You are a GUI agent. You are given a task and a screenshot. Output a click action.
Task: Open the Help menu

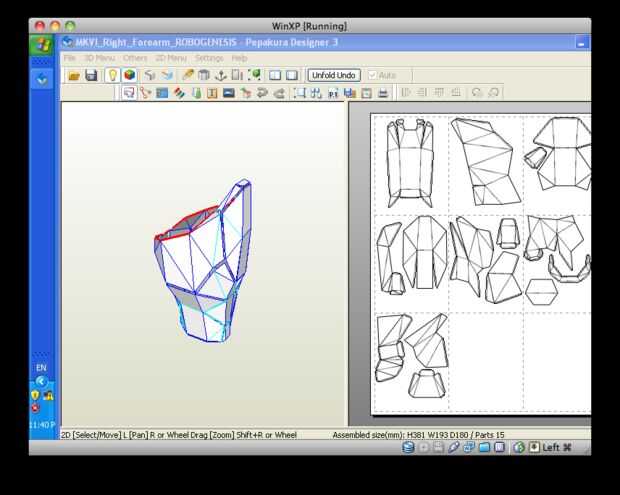coord(239,58)
